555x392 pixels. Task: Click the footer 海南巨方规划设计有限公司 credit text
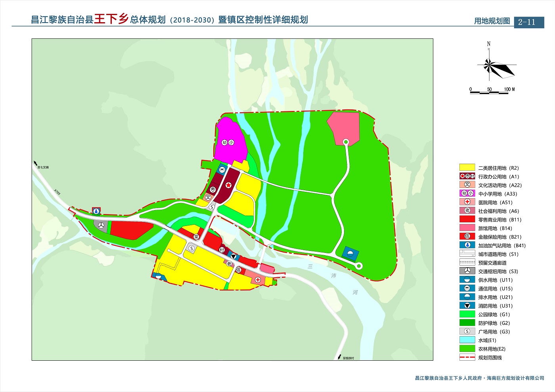point(515,378)
